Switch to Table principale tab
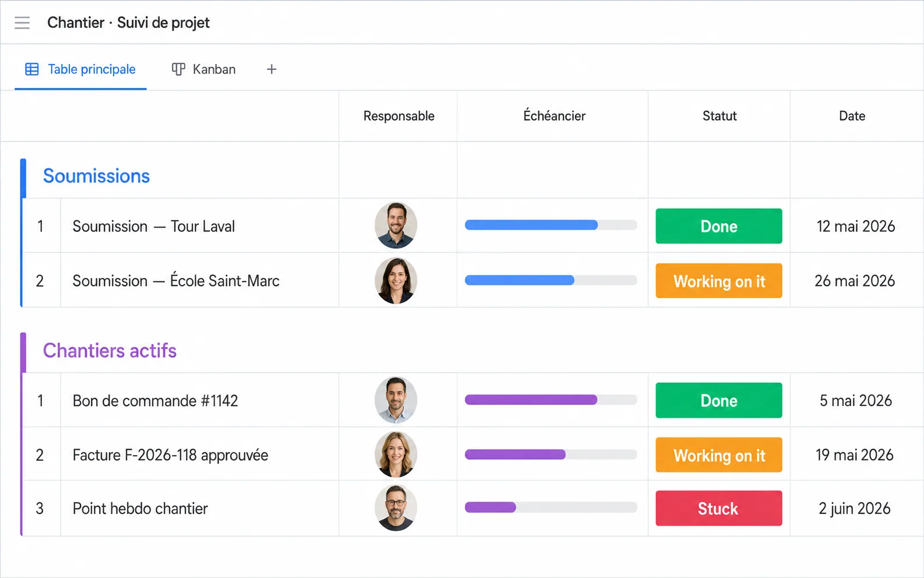This screenshot has height=578, width=924. pos(80,69)
